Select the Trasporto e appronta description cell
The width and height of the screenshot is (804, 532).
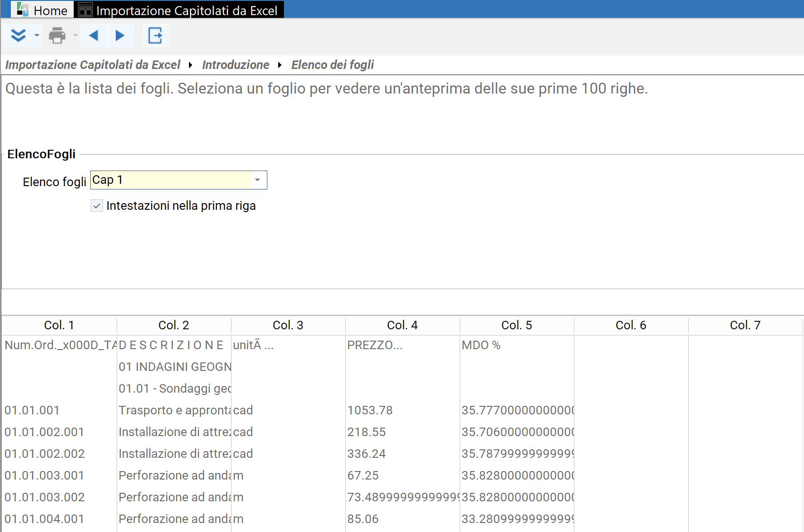[174, 410]
